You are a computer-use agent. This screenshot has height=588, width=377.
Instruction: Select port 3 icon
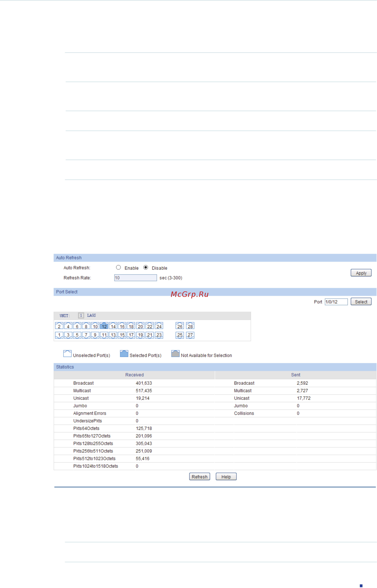tap(68, 335)
